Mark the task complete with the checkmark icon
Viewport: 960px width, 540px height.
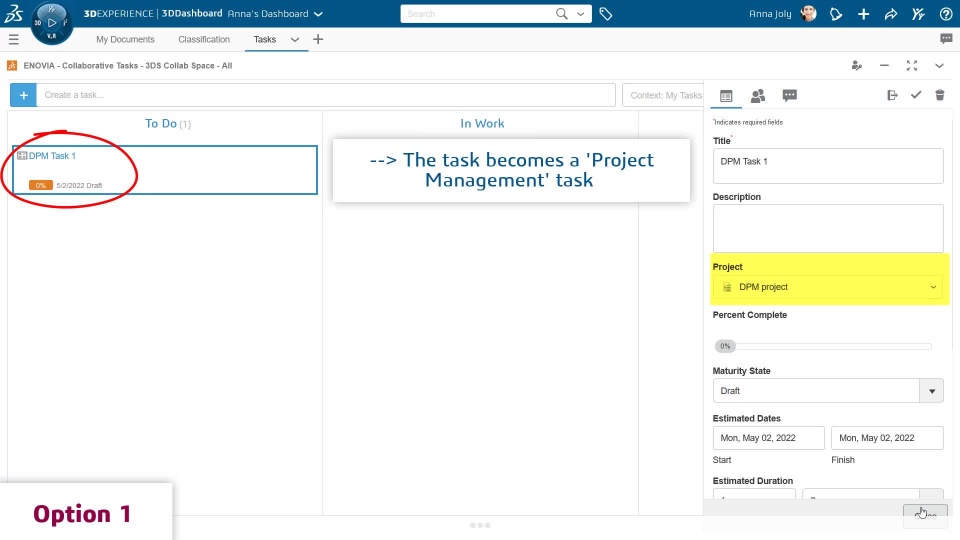click(916, 95)
